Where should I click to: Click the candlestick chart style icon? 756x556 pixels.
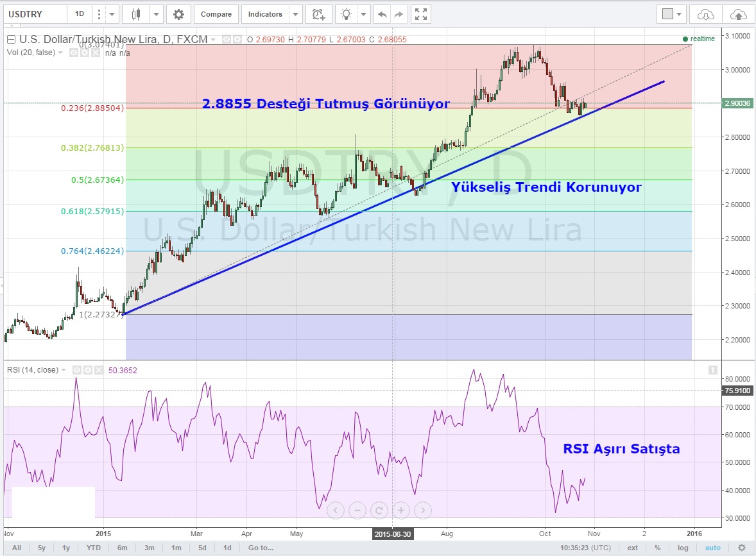click(x=135, y=14)
